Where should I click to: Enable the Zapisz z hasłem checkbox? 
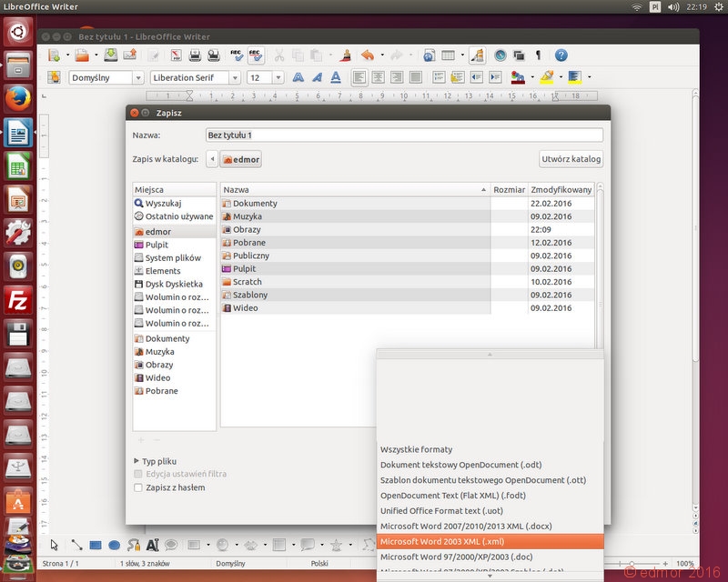click(x=138, y=487)
